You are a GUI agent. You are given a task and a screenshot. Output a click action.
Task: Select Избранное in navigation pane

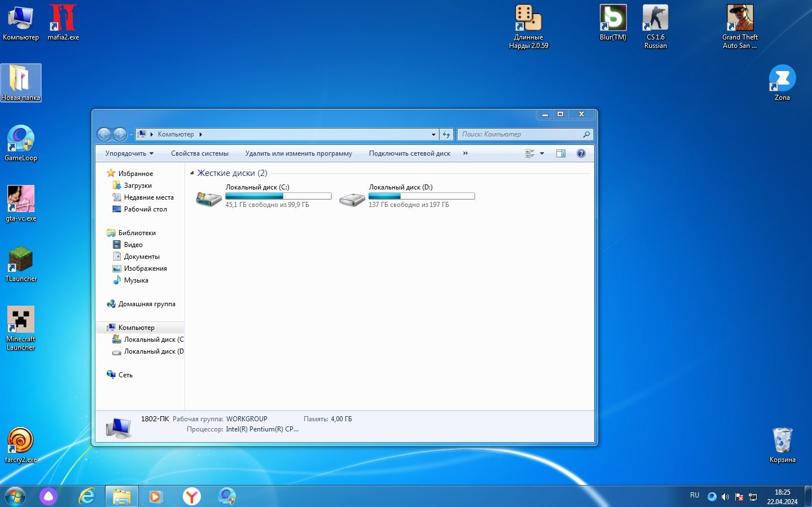(x=135, y=174)
